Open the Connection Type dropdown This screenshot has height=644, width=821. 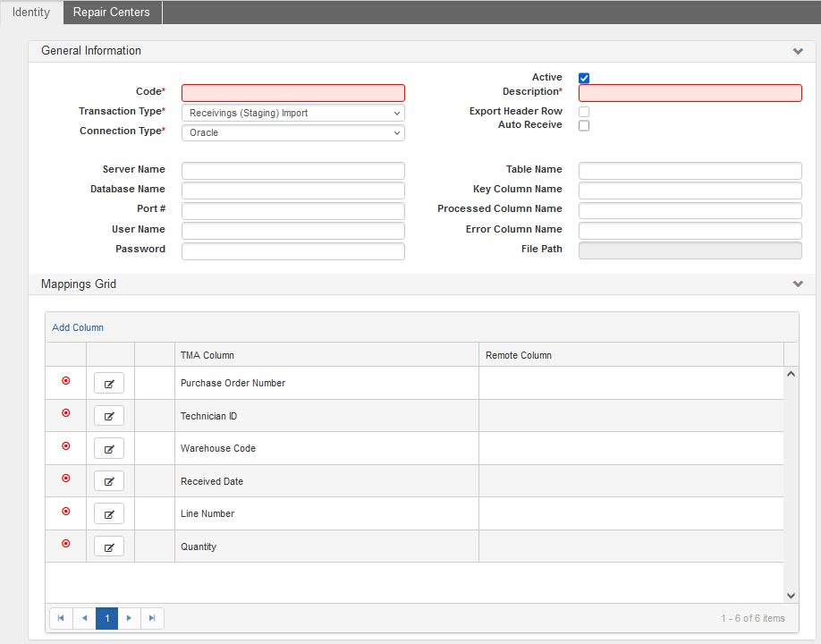pos(292,133)
